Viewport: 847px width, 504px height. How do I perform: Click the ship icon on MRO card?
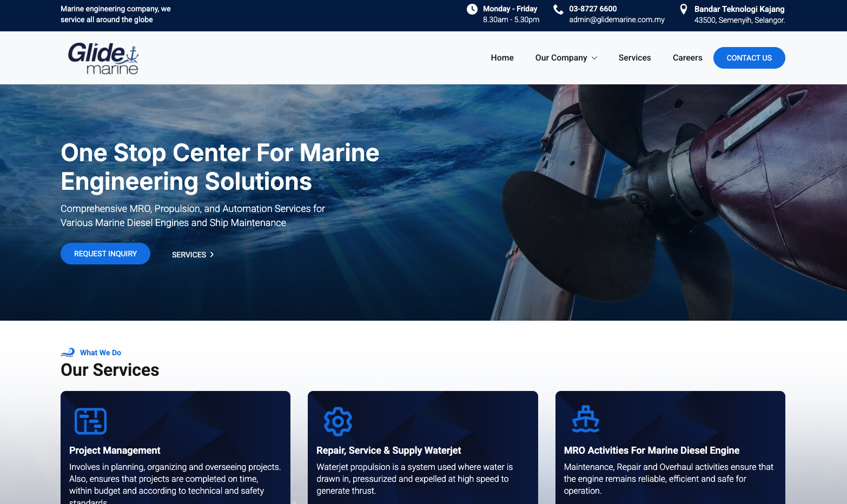pyautogui.click(x=586, y=419)
